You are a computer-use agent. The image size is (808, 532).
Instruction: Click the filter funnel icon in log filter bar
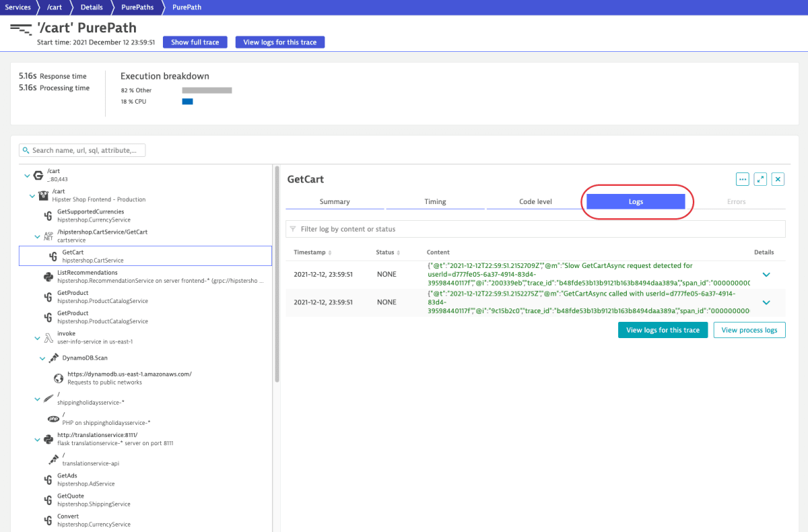coord(292,229)
